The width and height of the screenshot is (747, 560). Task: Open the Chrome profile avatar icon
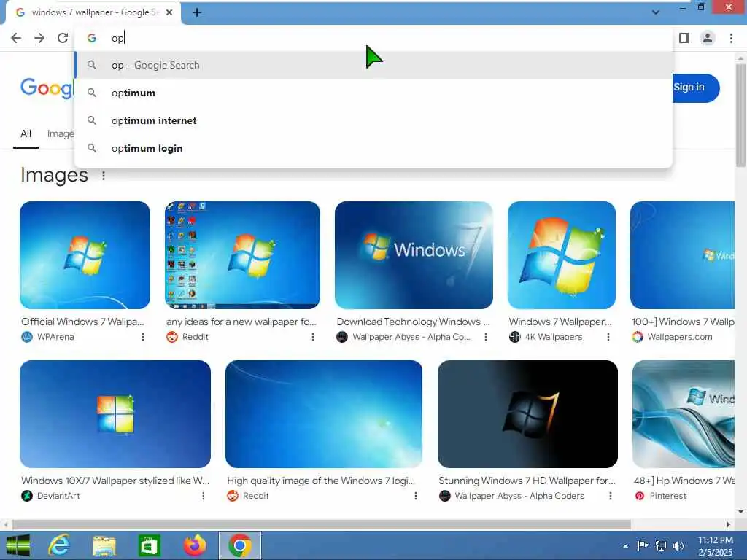click(708, 38)
